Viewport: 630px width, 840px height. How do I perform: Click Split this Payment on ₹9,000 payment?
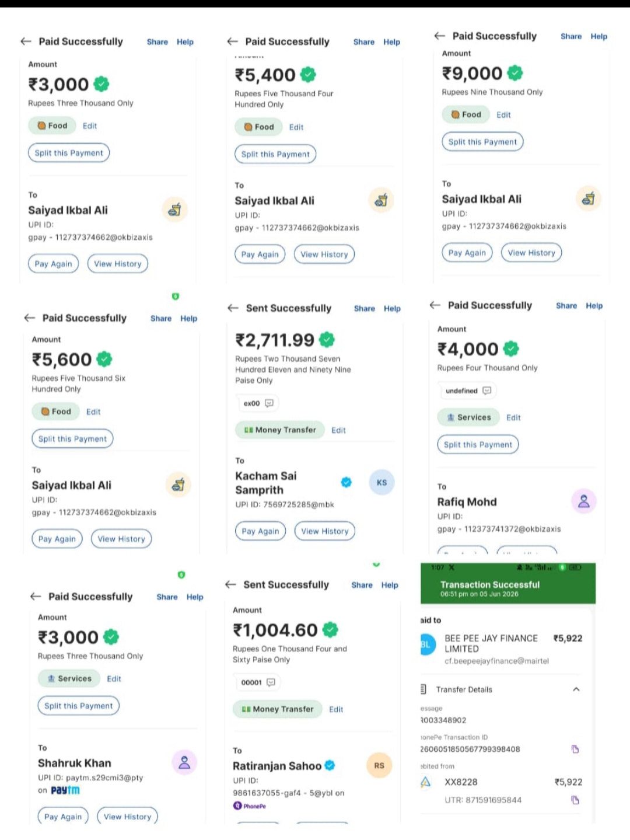482,142
